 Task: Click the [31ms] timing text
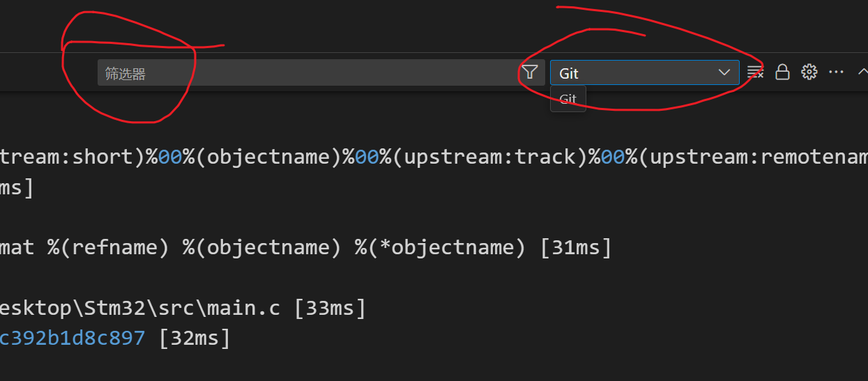tap(576, 247)
